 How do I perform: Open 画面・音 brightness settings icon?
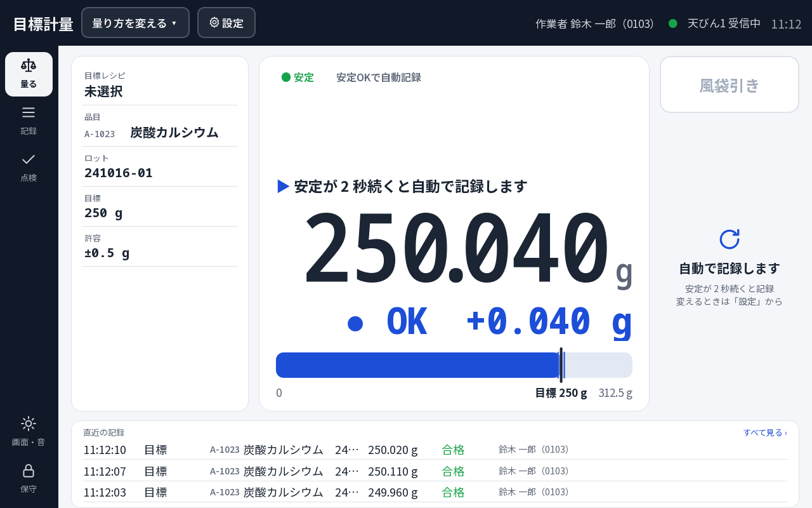pos(29,432)
